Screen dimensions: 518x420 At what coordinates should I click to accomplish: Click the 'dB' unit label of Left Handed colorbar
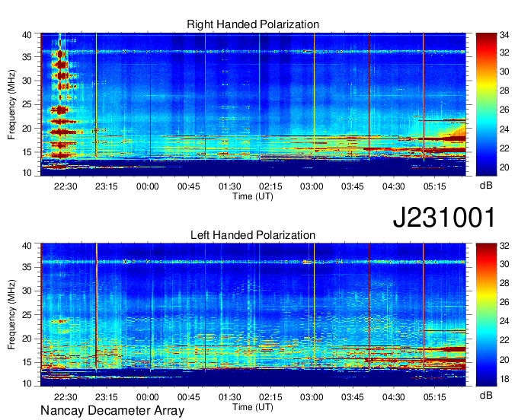pyautogui.click(x=486, y=395)
